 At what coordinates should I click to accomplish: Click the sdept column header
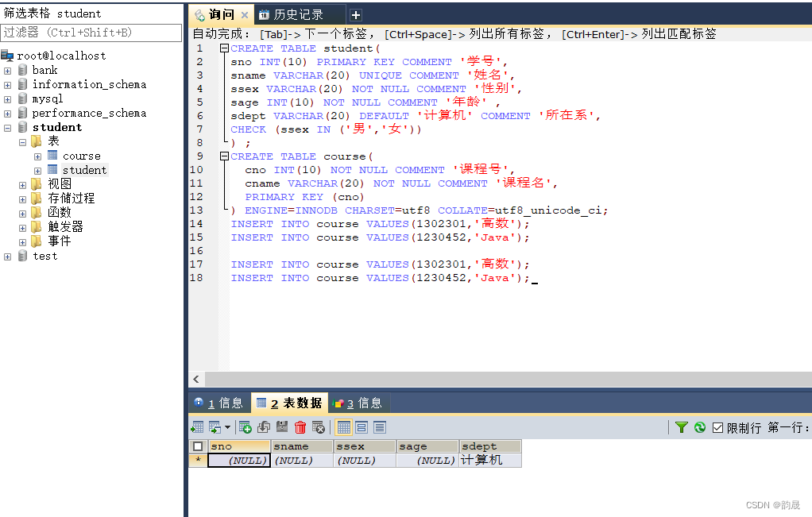(x=490, y=446)
